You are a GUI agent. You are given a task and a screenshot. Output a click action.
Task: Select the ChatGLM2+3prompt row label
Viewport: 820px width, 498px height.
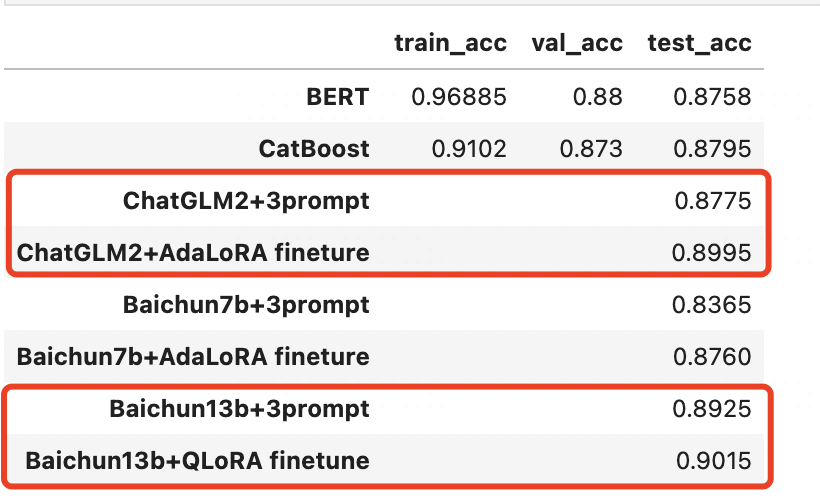tap(246, 201)
